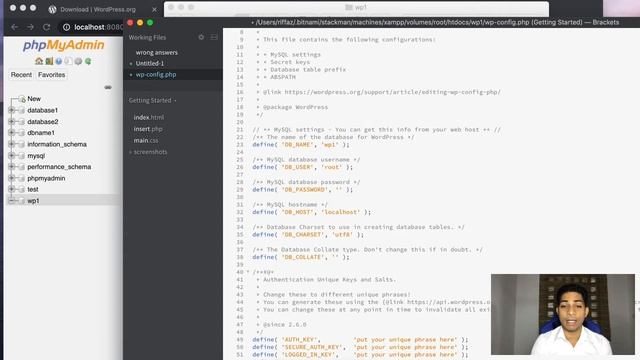
Task: Switch to the Favorites tab in phpMyAdmin
Action: (51, 75)
